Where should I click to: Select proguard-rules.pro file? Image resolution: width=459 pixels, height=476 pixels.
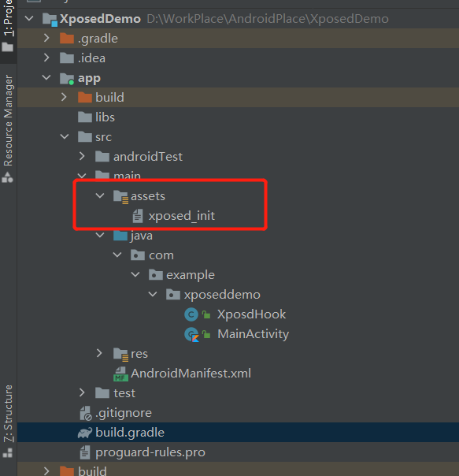click(x=150, y=452)
